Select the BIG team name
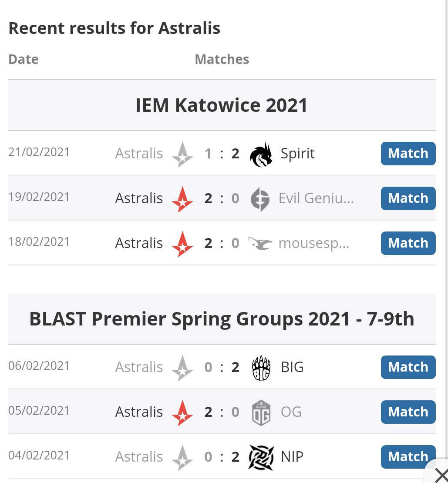Image resolution: width=448 pixels, height=483 pixels. coord(292,367)
